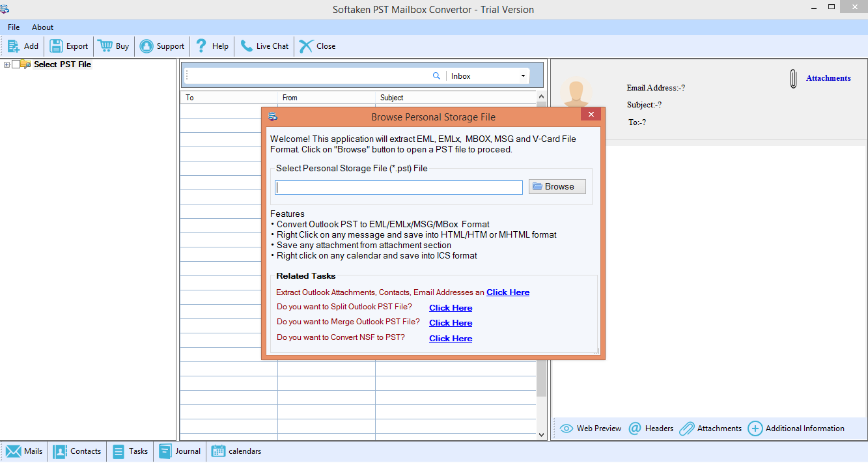The height and width of the screenshot is (463, 868).
Task: Click the search magnifier icon
Action: (x=436, y=76)
